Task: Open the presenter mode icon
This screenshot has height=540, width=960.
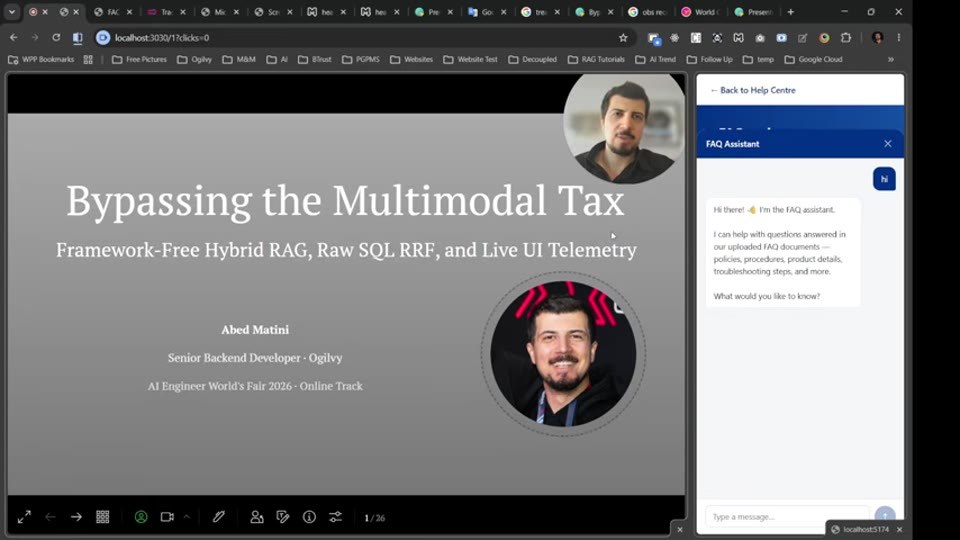Action: point(257,517)
